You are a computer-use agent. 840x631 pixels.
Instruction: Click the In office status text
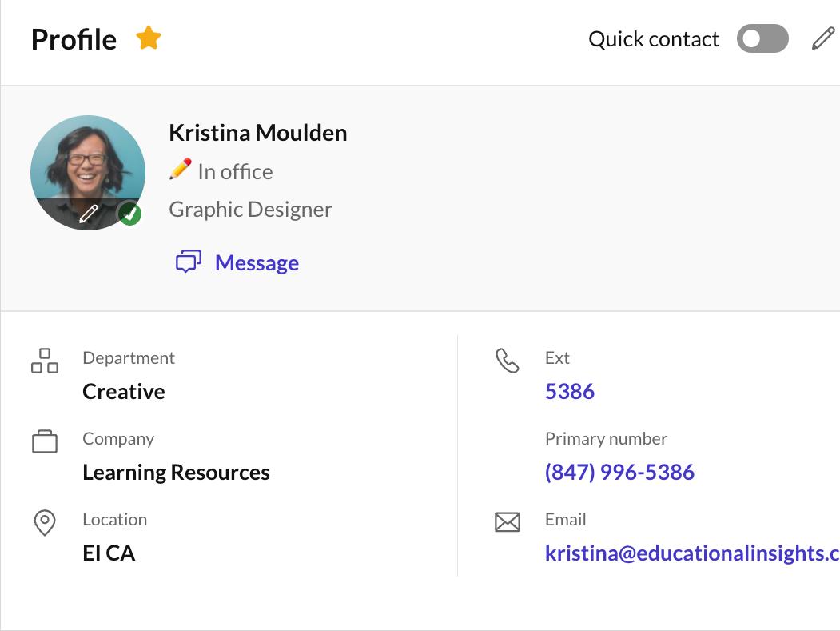pyautogui.click(x=235, y=171)
